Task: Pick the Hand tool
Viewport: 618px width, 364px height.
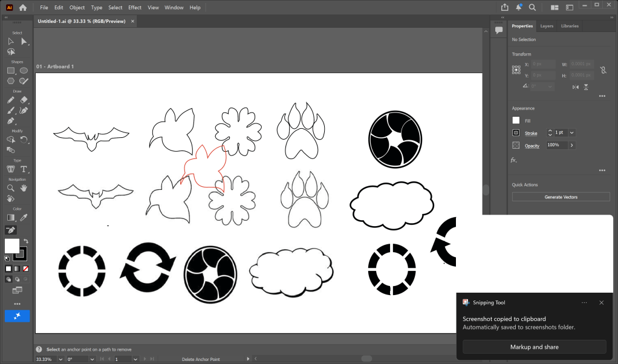Action: pos(24,188)
